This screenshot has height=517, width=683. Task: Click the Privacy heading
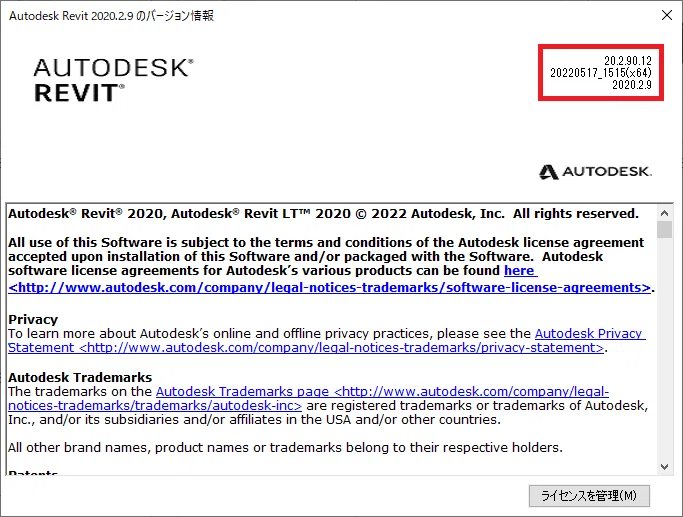(x=33, y=319)
